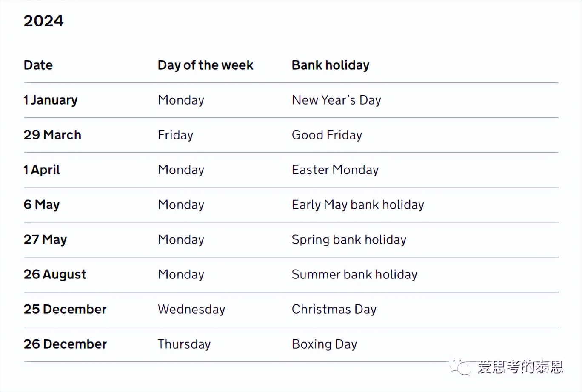The height and width of the screenshot is (392, 582).
Task: Click the Chinese watermark text beside logo
Action: [x=520, y=366]
